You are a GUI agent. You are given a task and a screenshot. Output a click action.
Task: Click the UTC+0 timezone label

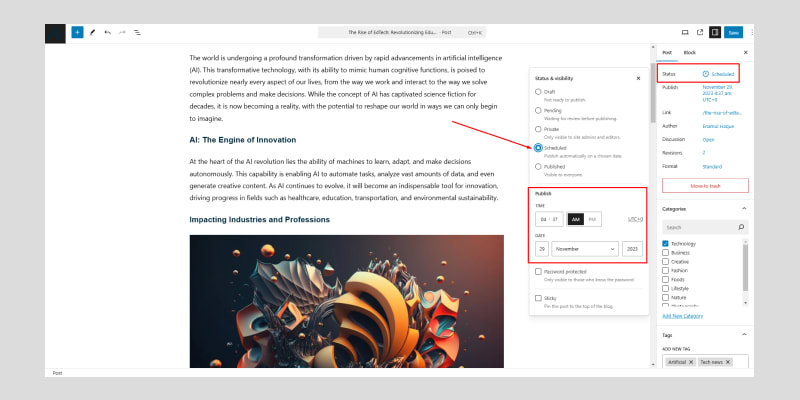[635, 219]
